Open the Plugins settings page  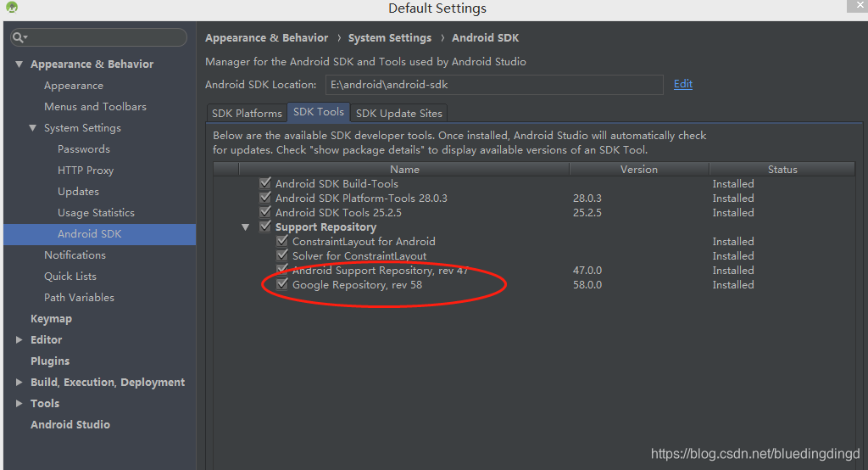coord(50,361)
